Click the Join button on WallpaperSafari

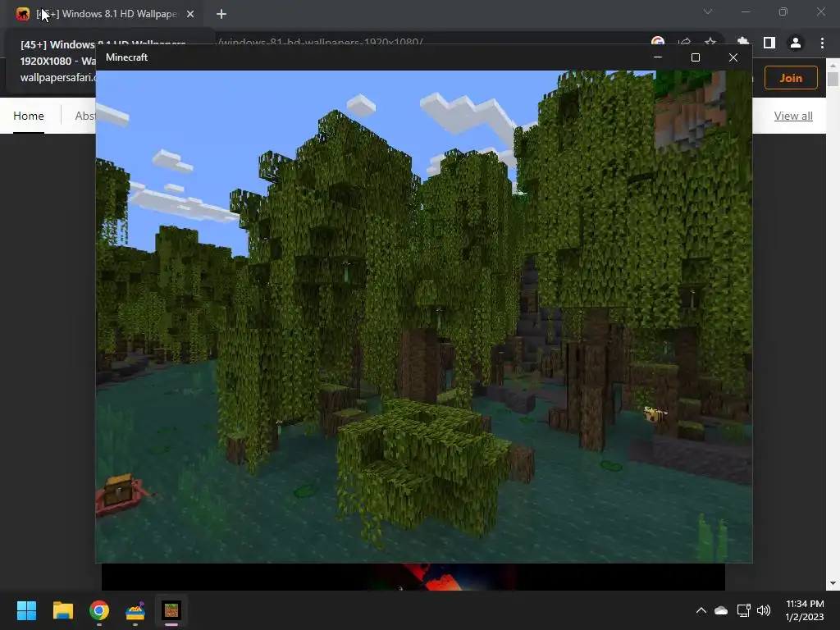click(791, 78)
